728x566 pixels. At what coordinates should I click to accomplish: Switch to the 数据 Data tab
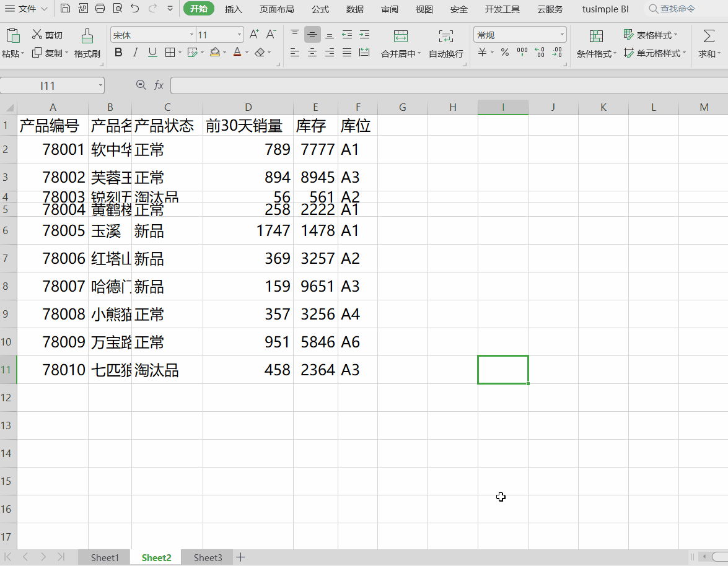point(355,9)
